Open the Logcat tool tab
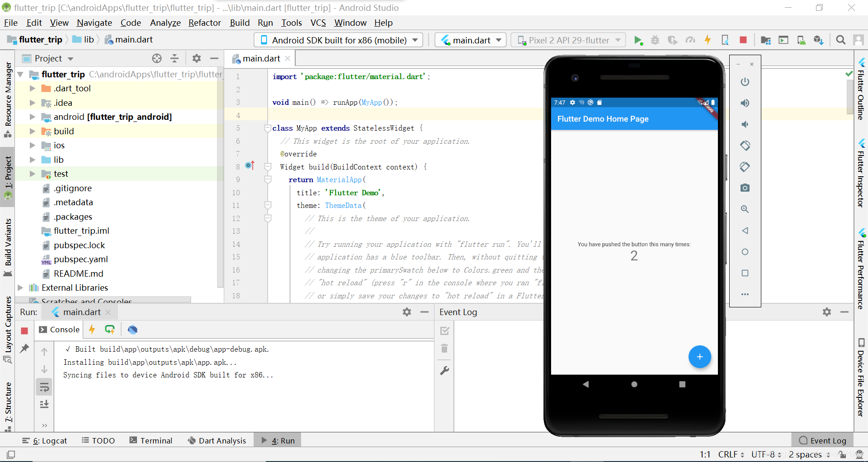868x462 pixels. click(x=45, y=440)
